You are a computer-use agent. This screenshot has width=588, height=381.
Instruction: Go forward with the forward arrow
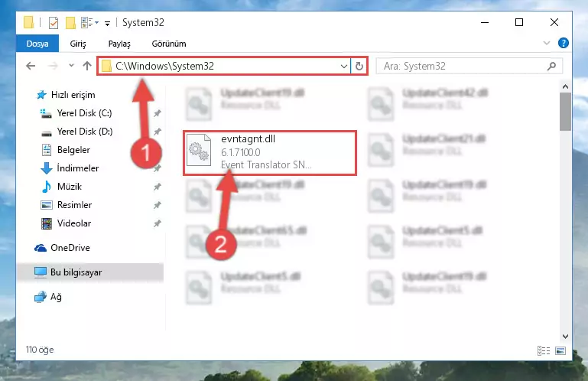pos(53,66)
